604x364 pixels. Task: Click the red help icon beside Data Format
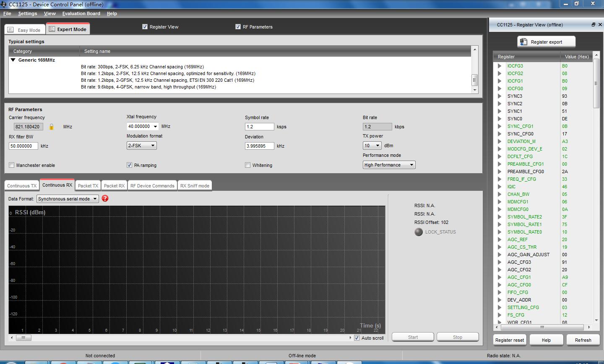tap(105, 198)
